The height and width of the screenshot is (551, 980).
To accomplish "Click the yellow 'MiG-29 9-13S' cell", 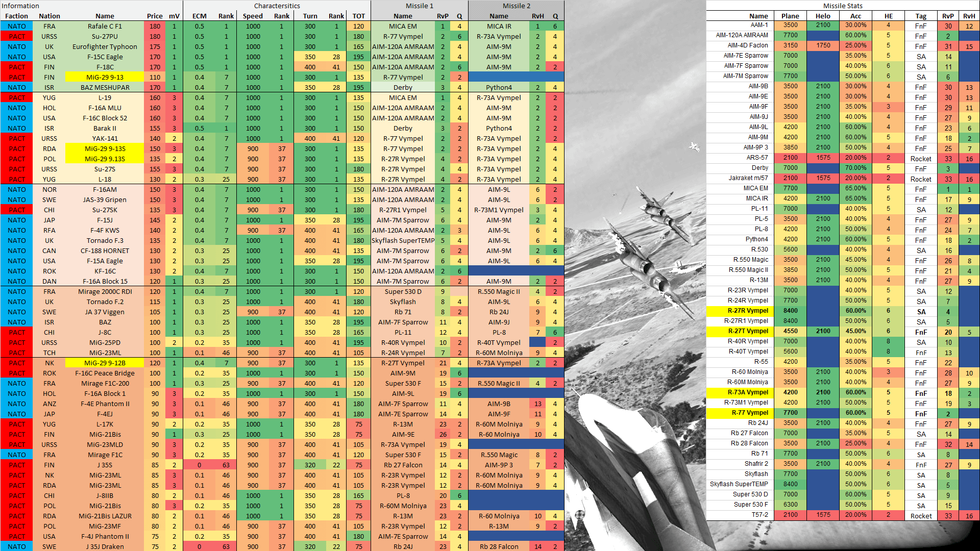I will point(105,148).
